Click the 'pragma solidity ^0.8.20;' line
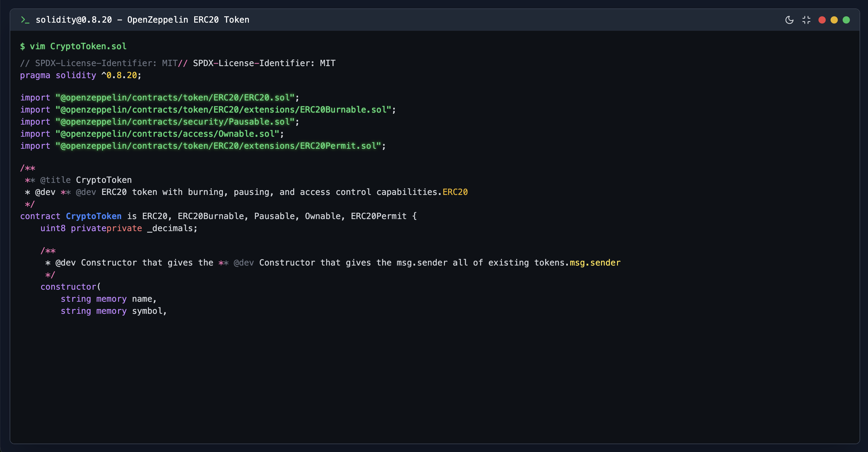 81,75
